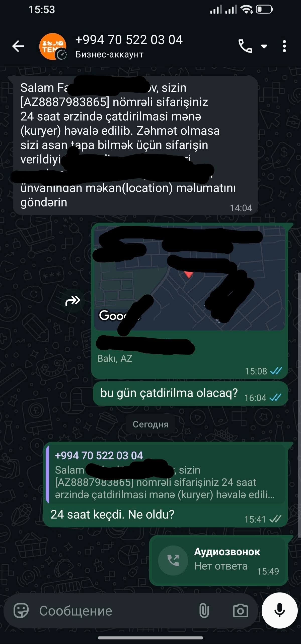Screen dimensions: 301x644
Task: Focus the Сообщение message input field
Action: coord(115,611)
